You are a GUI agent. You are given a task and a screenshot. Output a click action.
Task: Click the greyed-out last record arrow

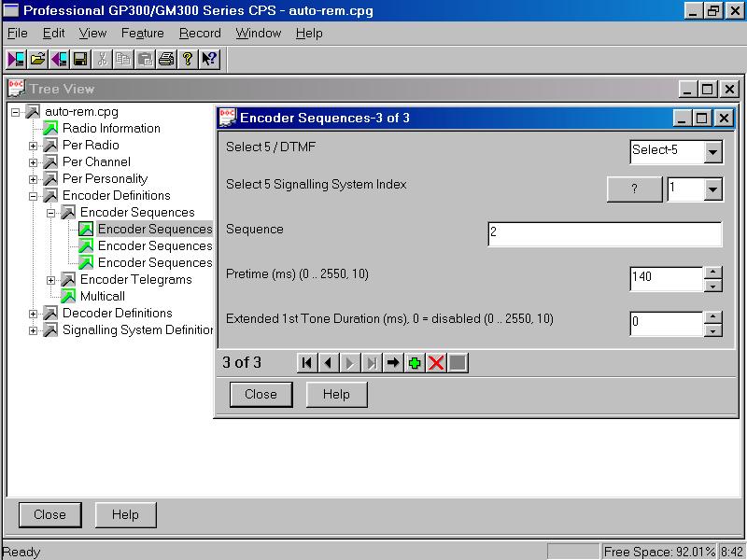coord(372,363)
